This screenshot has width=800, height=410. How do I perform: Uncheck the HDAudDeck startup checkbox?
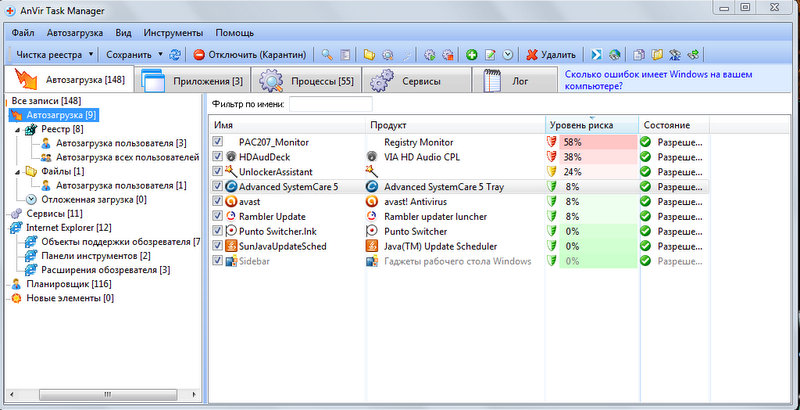[218, 156]
